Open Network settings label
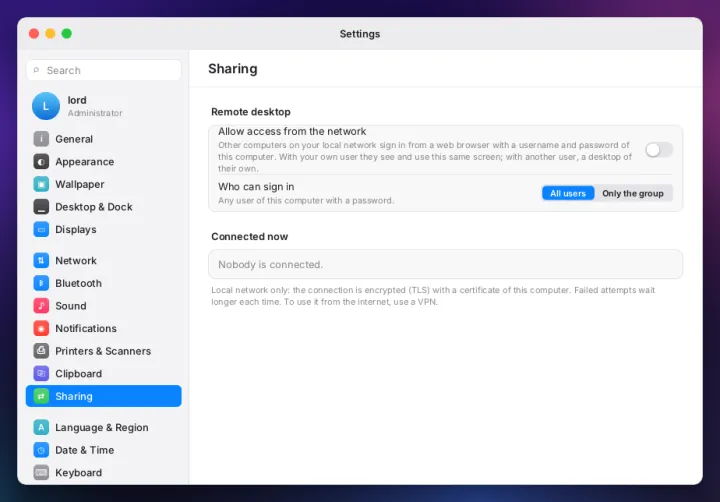 coord(76,260)
